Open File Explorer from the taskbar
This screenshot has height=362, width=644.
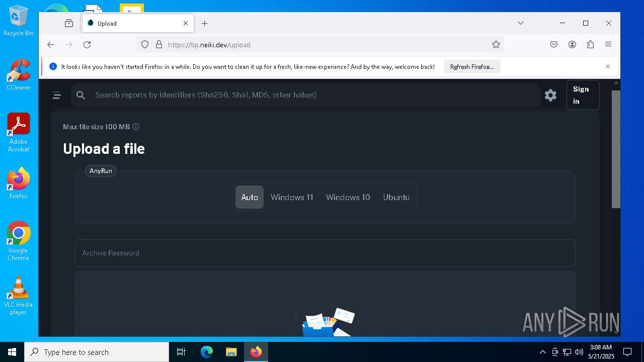[x=231, y=352]
